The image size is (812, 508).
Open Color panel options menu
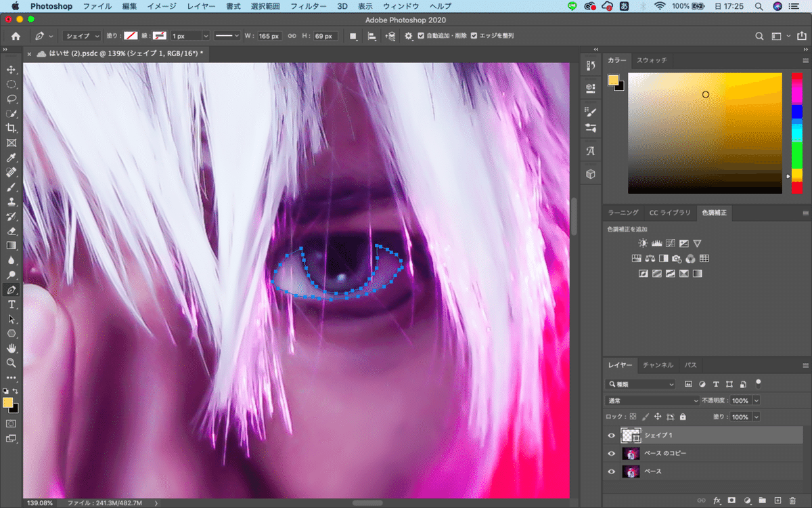[x=805, y=61]
